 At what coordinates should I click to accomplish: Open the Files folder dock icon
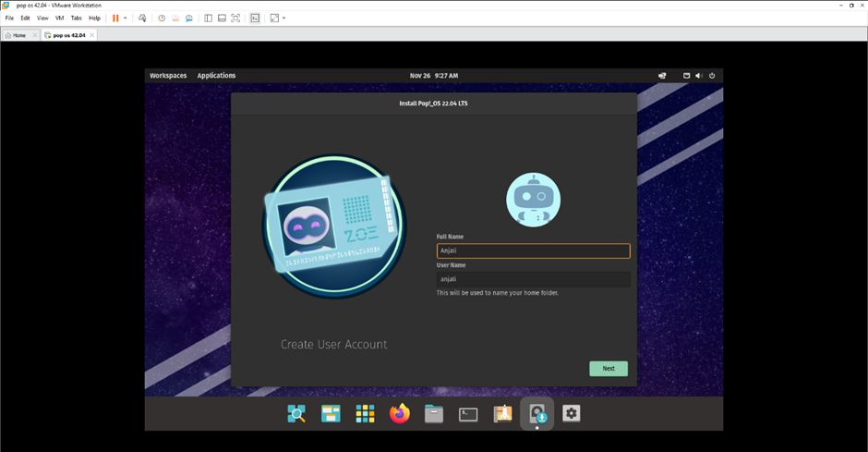click(434, 414)
